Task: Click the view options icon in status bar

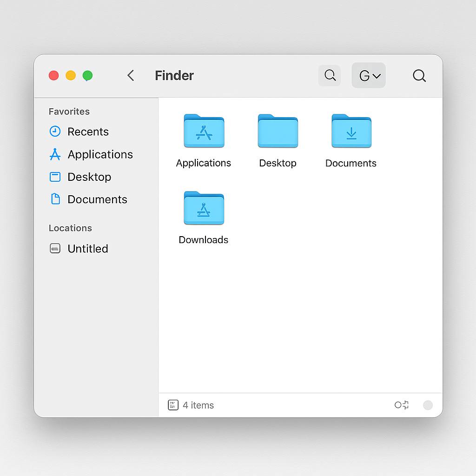Action: pyautogui.click(x=173, y=405)
